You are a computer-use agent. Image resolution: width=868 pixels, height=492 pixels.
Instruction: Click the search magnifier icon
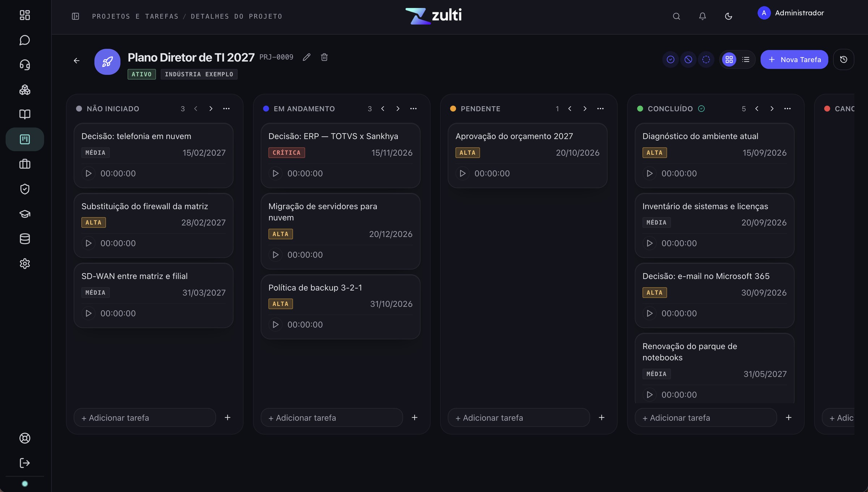[676, 16]
